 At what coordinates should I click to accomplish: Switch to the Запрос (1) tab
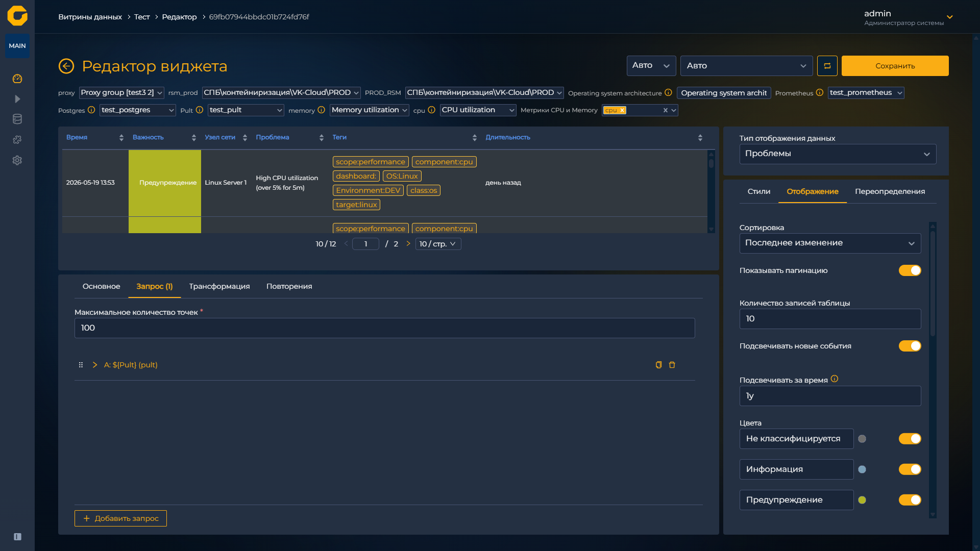coord(155,286)
